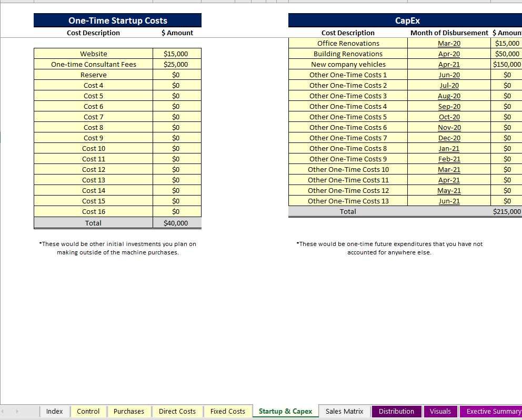Select the Fixed Costs sheet tab
This screenshot has width=522, height=420.
click(228, 412)
